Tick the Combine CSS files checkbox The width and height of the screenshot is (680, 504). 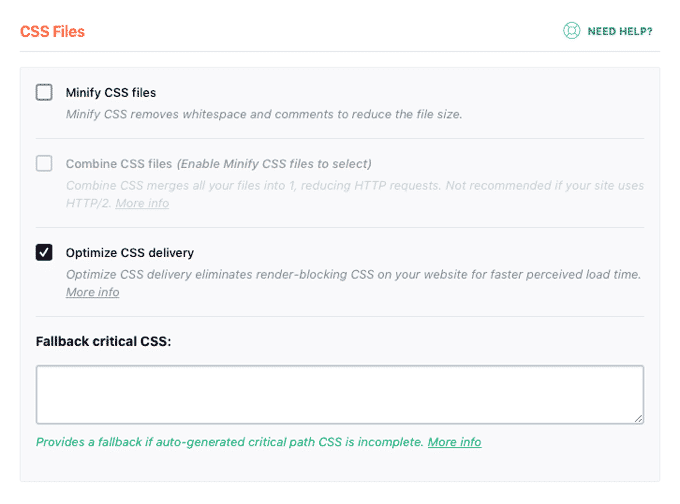[x=44, y=163]
